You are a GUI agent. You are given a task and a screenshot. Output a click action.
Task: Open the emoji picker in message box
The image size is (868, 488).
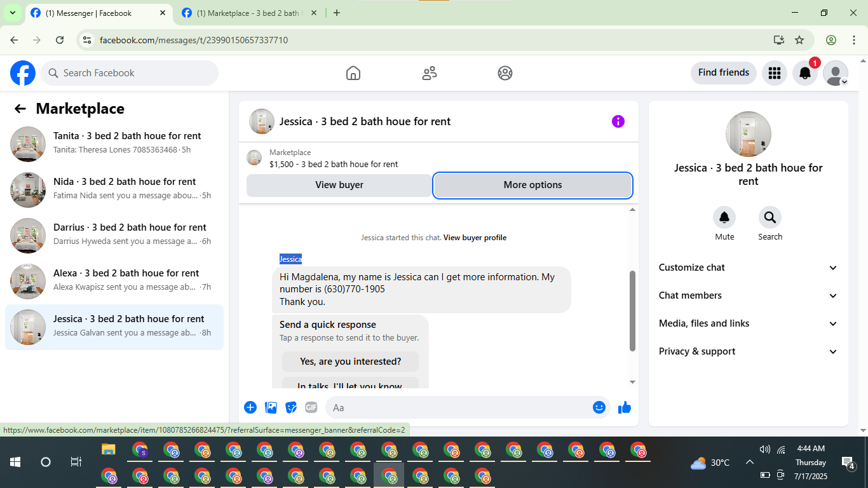[599, 407]
